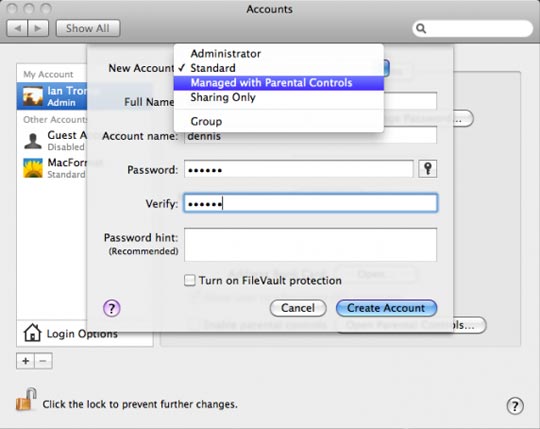Screen dimensions: 540x429
Task: Select the Ian Admin account row
Action: click(x=52, y=96)
